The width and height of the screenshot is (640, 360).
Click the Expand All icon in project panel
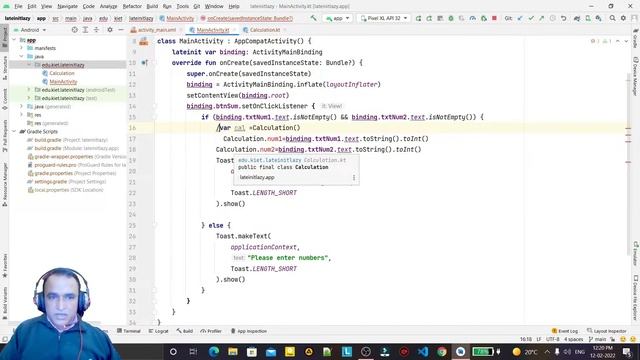[85, 30]
